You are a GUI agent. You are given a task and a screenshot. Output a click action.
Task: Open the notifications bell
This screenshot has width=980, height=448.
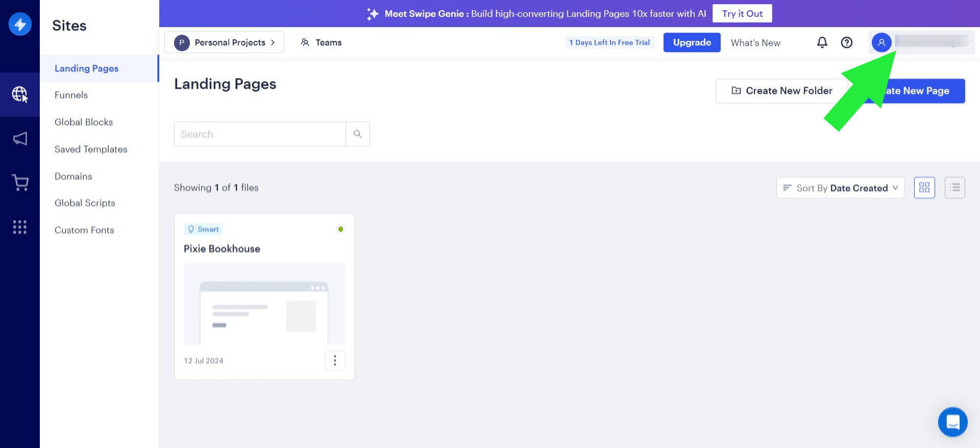[822, 42]
